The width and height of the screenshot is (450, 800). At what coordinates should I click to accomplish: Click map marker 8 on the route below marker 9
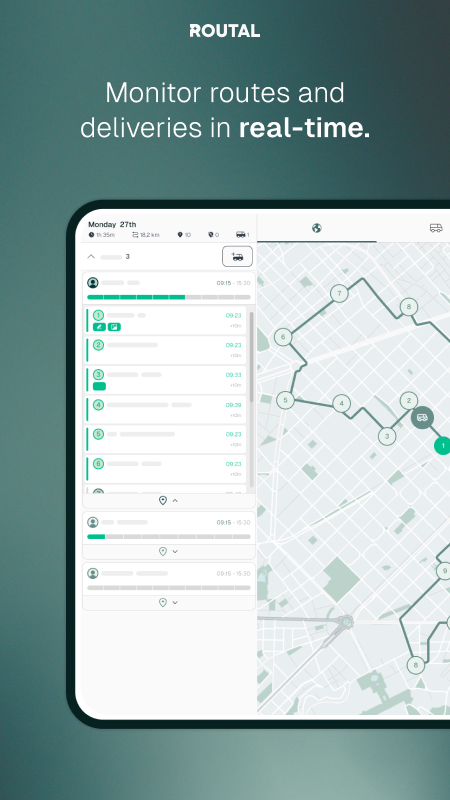tap(415, 665)
